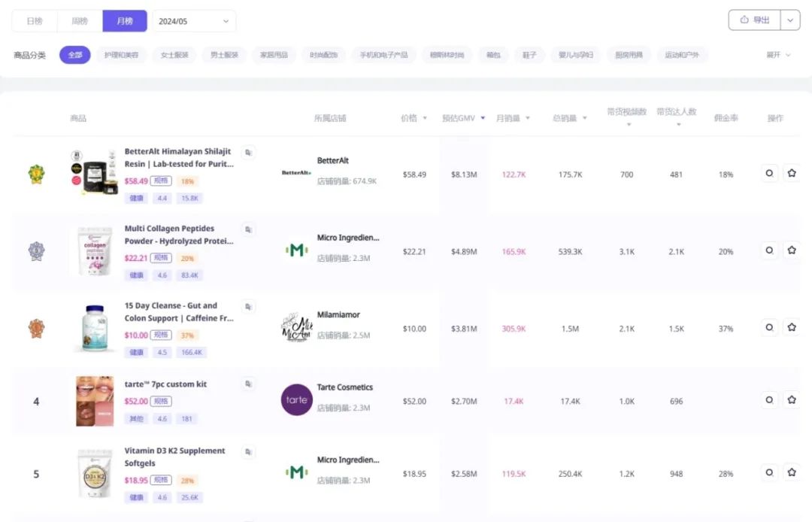The width and height of the screenshot is (812, 522).
Task: Switch to the 日榜 daily ranking tab
Action: tap(35, 21)
